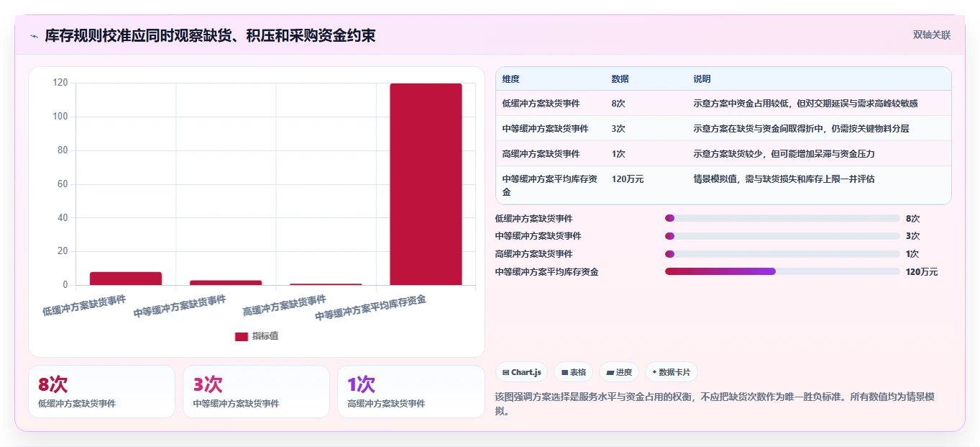980x447 pixels.
Task: Open the 1次 高缓冲方案缺货事件 stat card
Action: pos(411,392)
